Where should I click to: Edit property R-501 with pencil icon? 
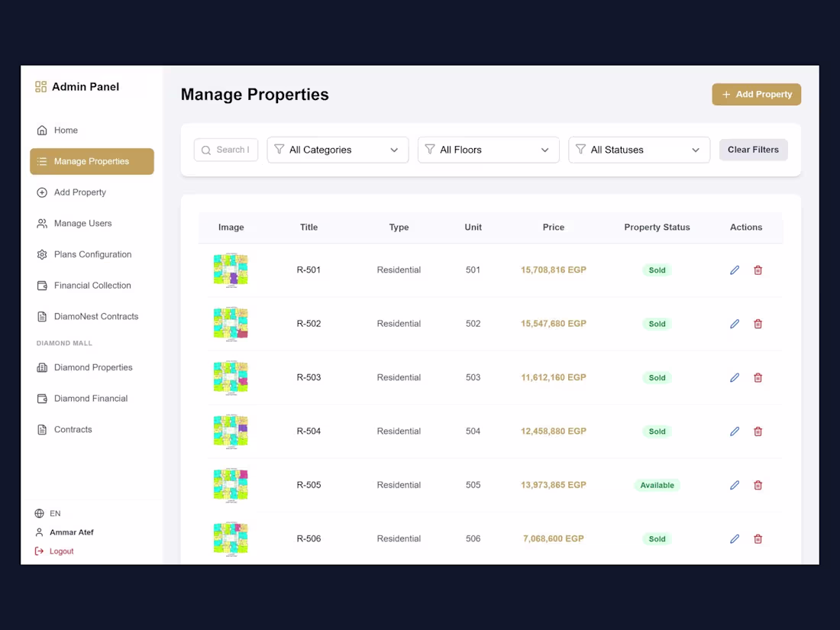735,270
